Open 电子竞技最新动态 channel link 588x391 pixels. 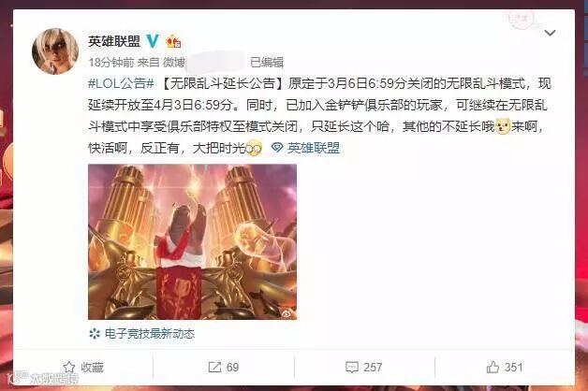pos(150,333)
